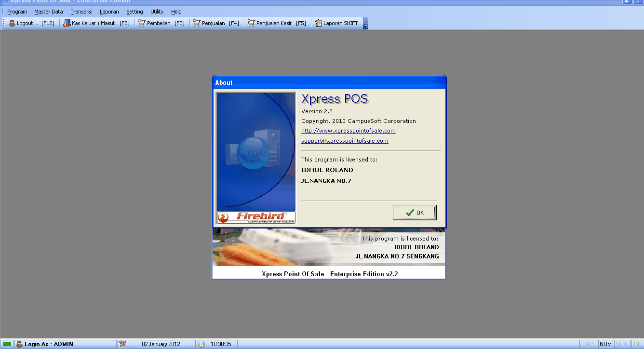Open Kas Keluar / Masuk [F2]
Screen dimensions: 644x349
point(101,23)
